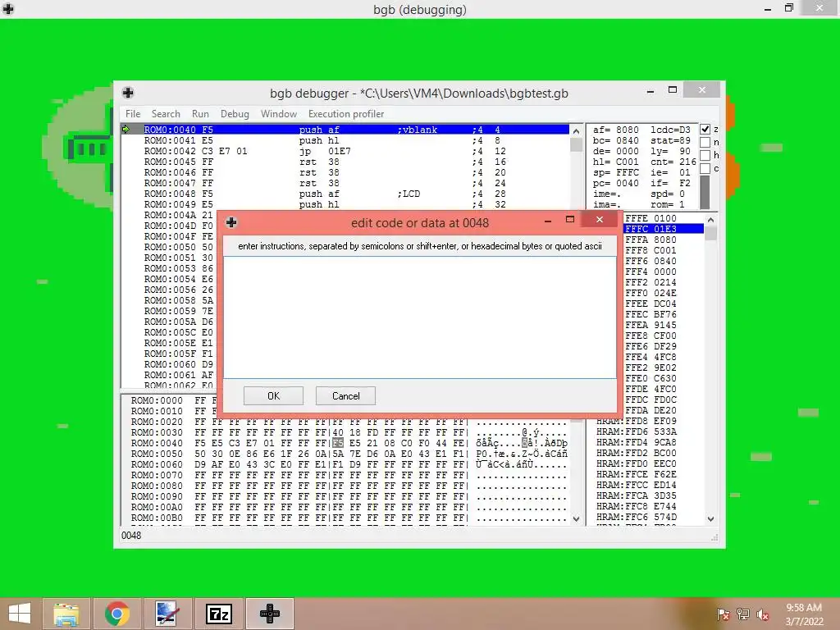Select stack entry FFFA 8080
The height and width of the screenshot is (630, 840).
[664, 240]
